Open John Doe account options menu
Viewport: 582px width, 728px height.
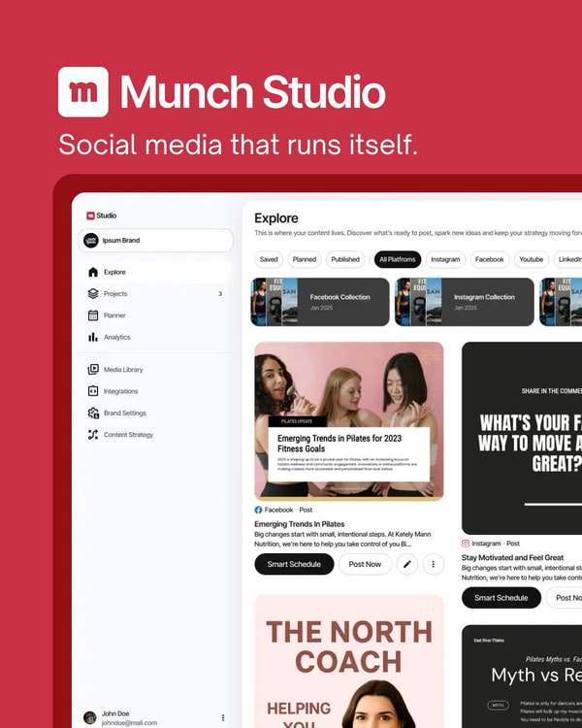click(223, 717)
